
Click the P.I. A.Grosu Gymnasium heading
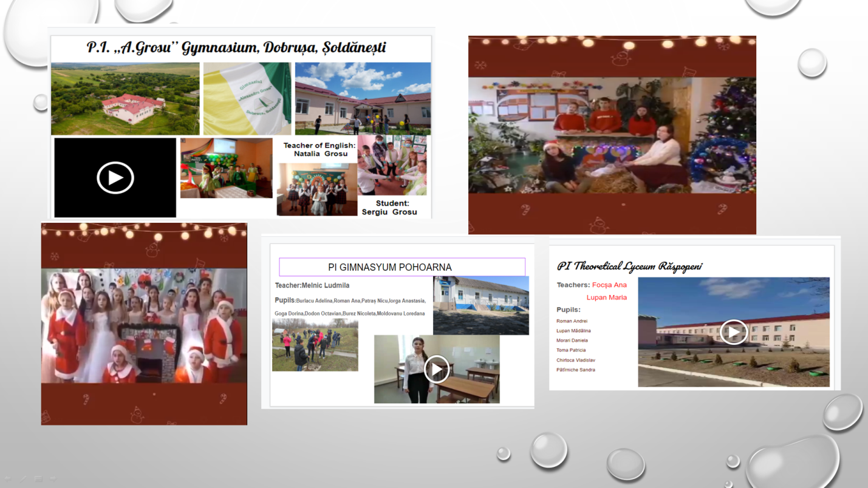click(x=236, y=47)
